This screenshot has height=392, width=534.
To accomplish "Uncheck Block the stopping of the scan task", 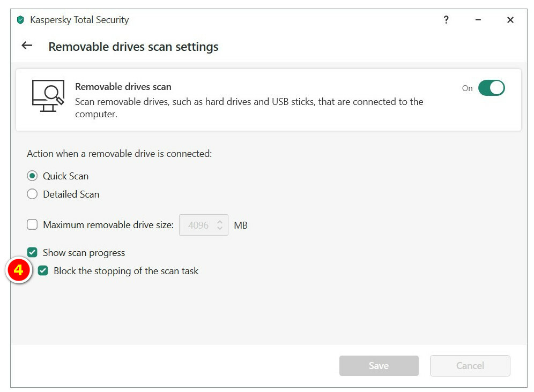I will point(43,271).
